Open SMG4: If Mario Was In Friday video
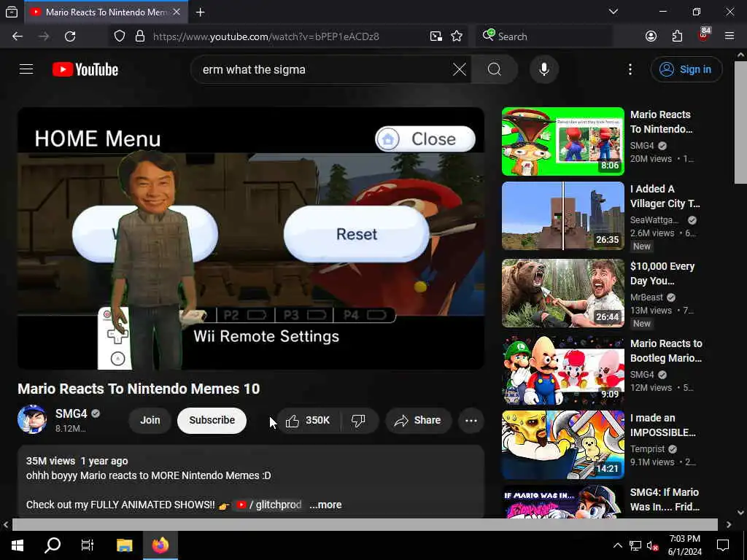747x560 pixels. [x=665, y=499]
